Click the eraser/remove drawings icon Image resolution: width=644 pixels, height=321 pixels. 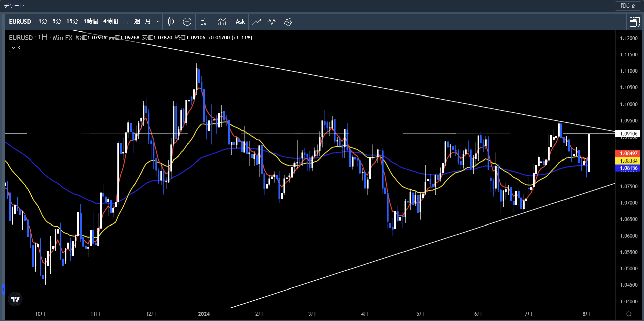tap(288, 22)
